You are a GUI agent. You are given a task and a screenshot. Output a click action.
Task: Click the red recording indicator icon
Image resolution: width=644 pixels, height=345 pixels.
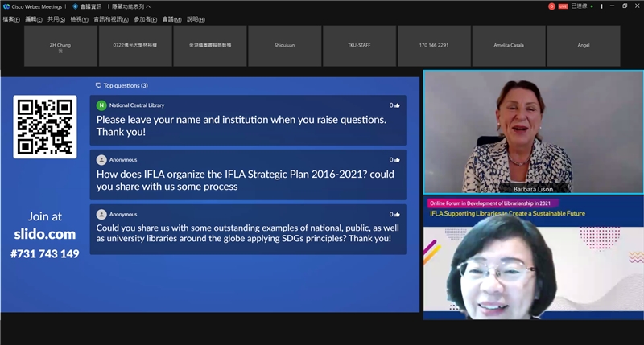(x=551, y=6)
